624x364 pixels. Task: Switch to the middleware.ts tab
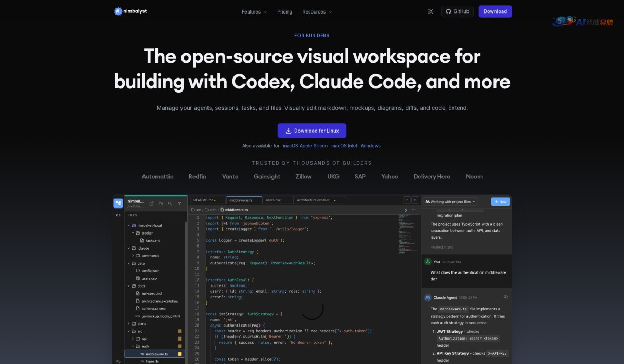[244, 200]
